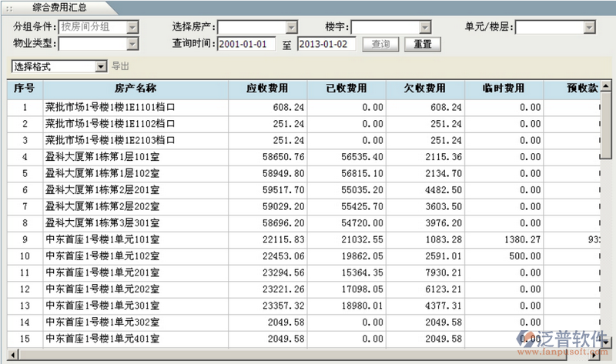The height and width of the screenshot is (364, 616).
Task: Sort by the 房产名称 column header
Action: (135, 88)
